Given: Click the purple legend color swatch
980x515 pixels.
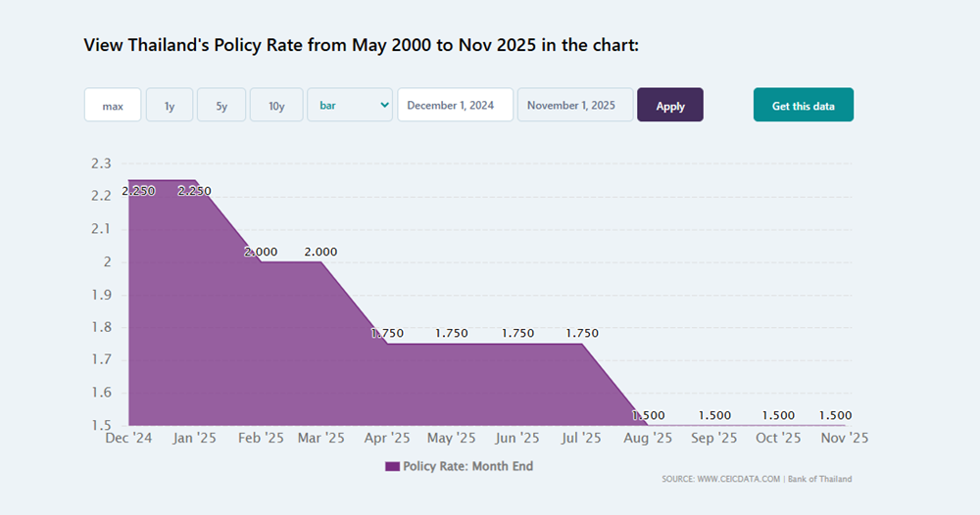Looking at the screenshot, I should [x=392, y=467].
